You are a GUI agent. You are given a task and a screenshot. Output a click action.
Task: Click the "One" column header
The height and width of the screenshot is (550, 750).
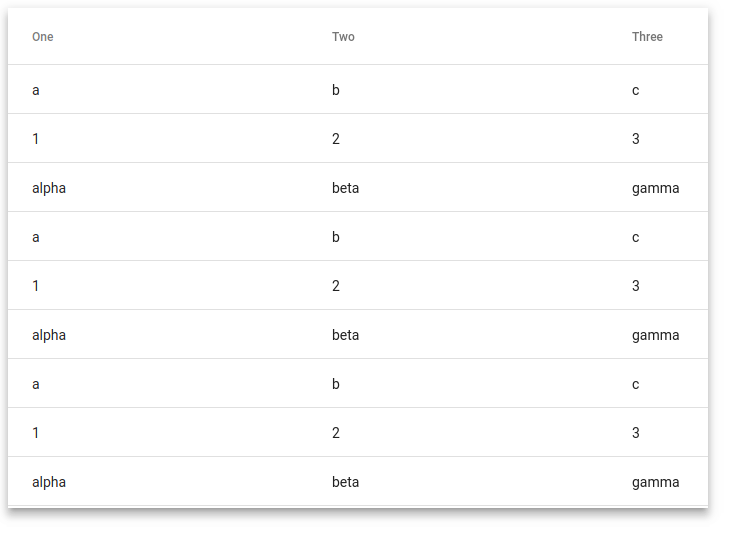43,37
